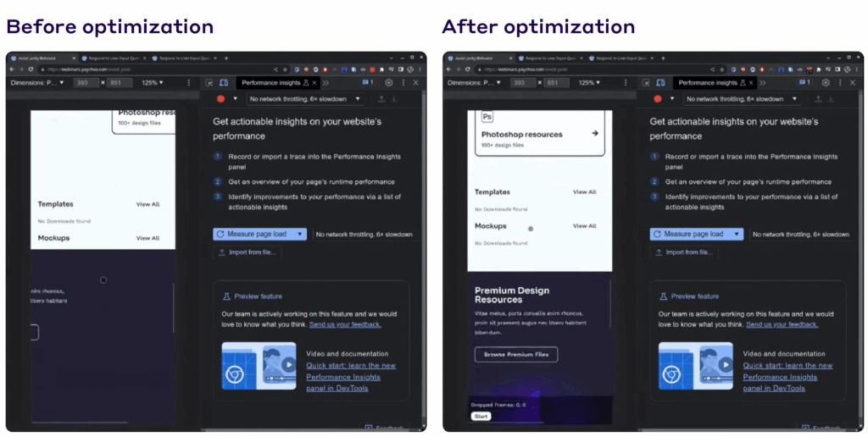The image size is (868, 437).
Task: Expand record options arrow in Before screenshot
Action: point(235,99)
